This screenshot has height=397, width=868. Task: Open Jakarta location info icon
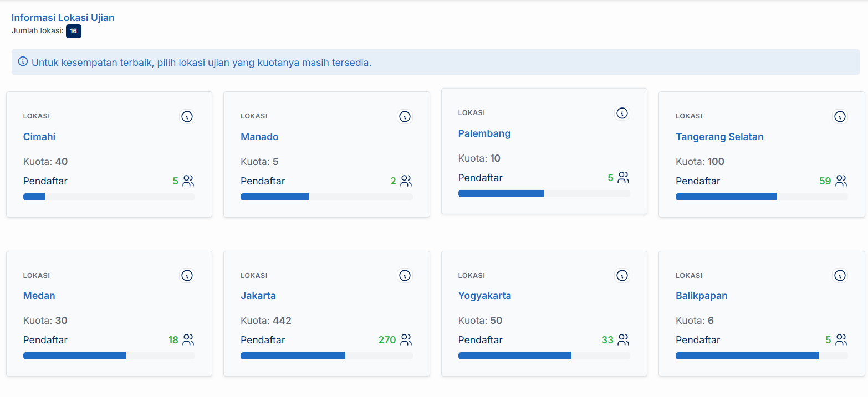405,275
